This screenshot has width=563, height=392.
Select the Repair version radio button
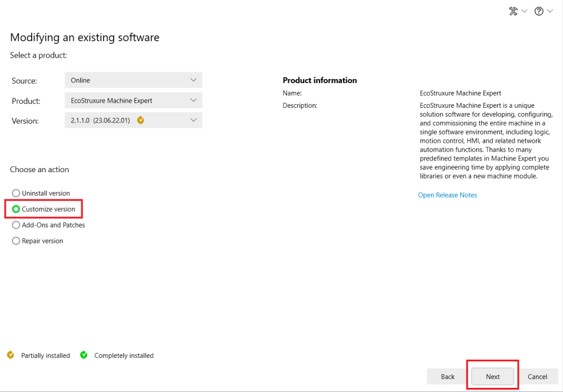pyautogui.click(x=16, y=241)
